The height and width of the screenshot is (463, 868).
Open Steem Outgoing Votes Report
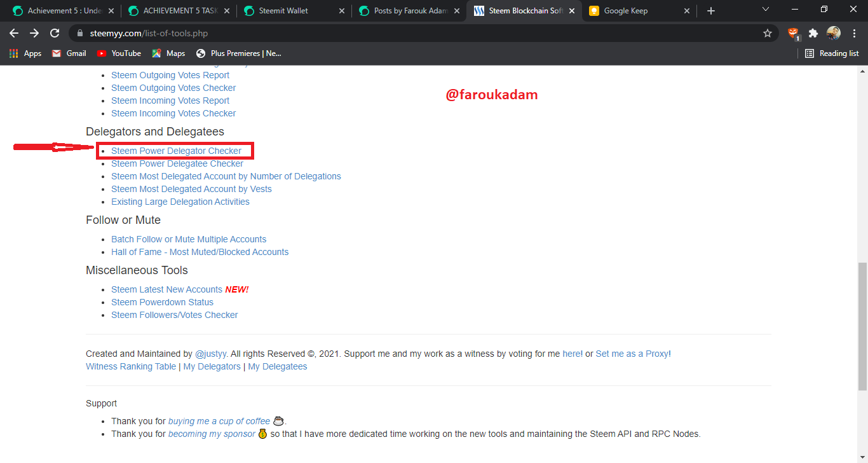pos(170,75)
